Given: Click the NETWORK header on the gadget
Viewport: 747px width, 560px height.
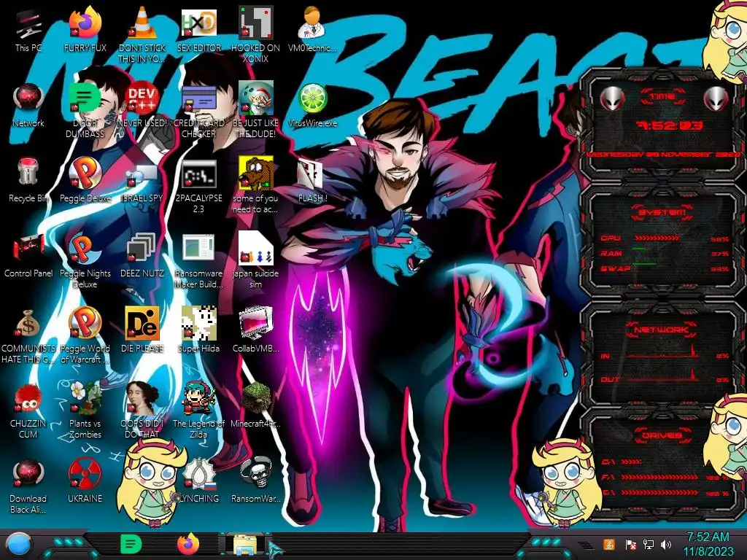Looking at the screenshot, I should (x=662, y=329).
